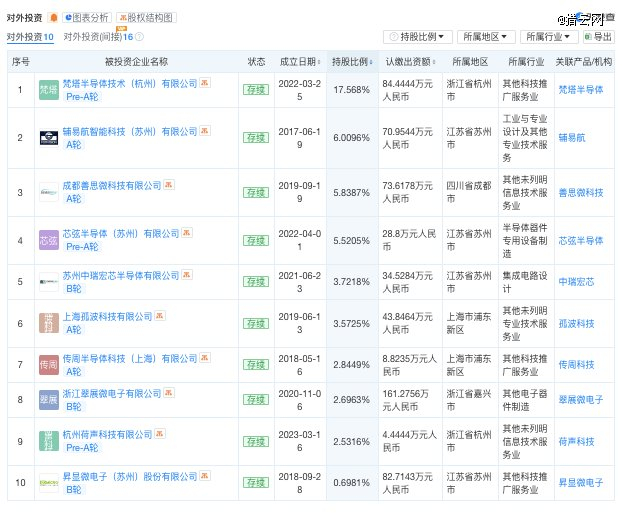Open 传周半导体科技（上海）有限公司 link
Screen dimensions: 622x525
click(130, 359)
